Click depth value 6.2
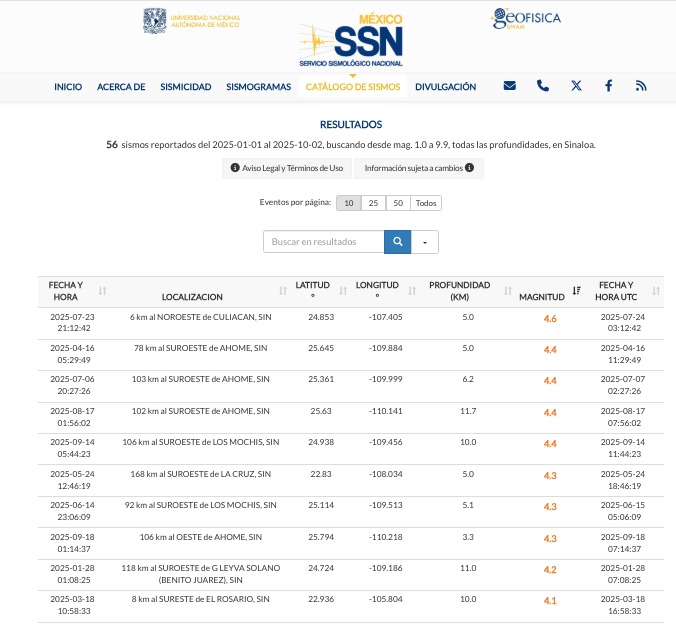 pos(468,379)
